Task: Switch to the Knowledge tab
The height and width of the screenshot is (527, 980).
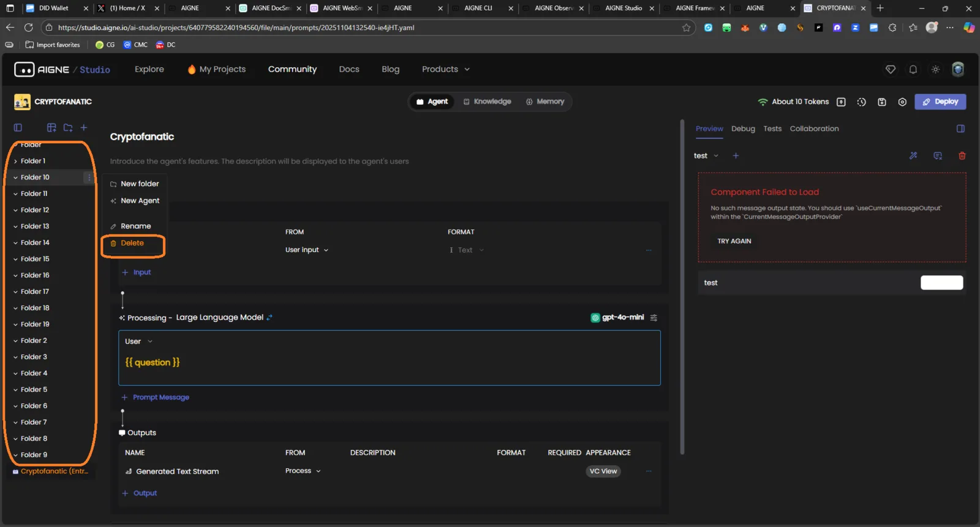Action: click(487, 102)
